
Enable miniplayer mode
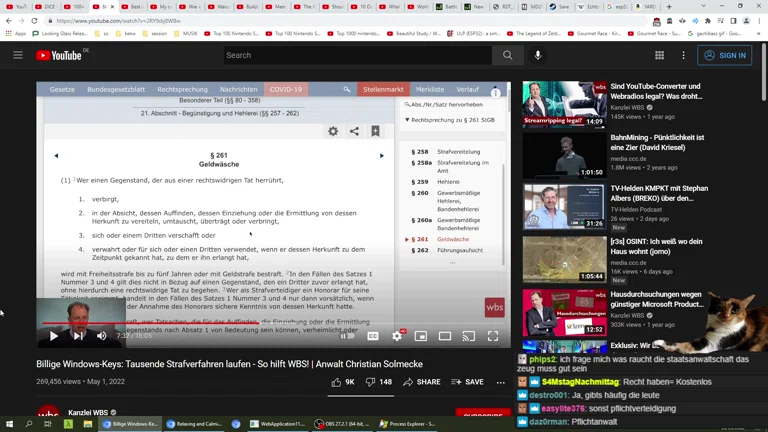click(x=421, y=336)
